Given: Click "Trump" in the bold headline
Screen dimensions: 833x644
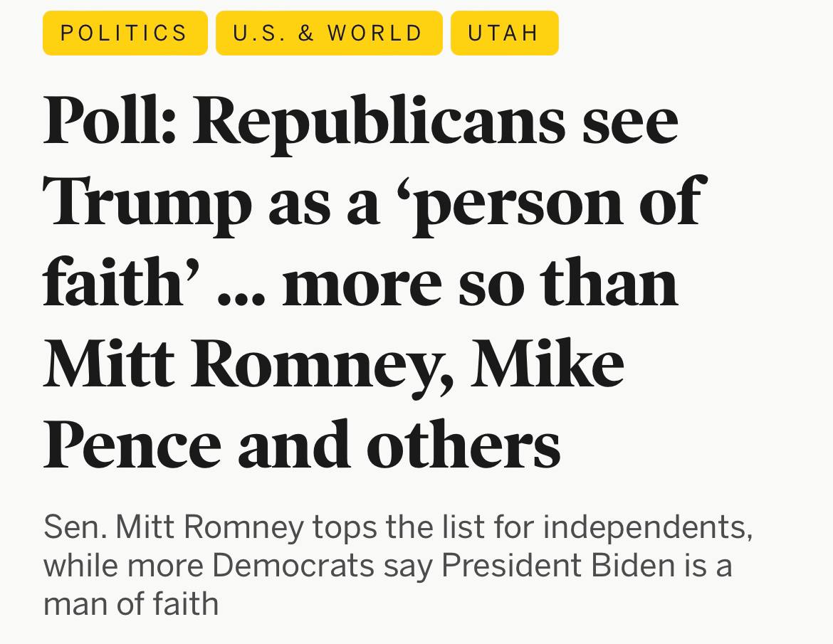Looking at the screenshot, I should pyautogui.click(x=147, y=204).
